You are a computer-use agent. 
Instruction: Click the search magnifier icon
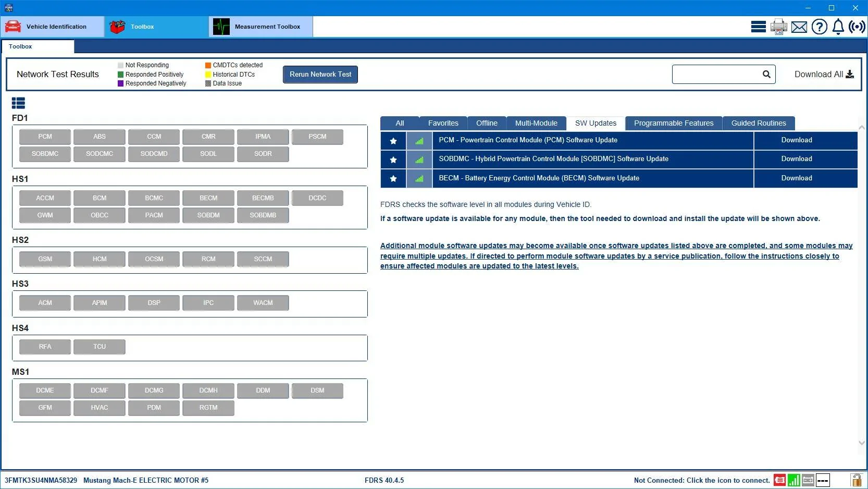tap(766, 74)
